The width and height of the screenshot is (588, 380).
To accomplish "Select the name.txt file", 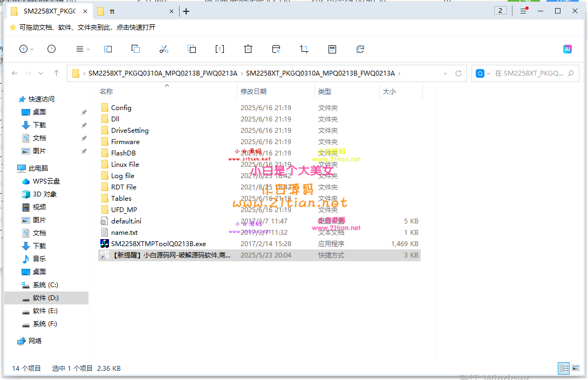I will (124, 233).
